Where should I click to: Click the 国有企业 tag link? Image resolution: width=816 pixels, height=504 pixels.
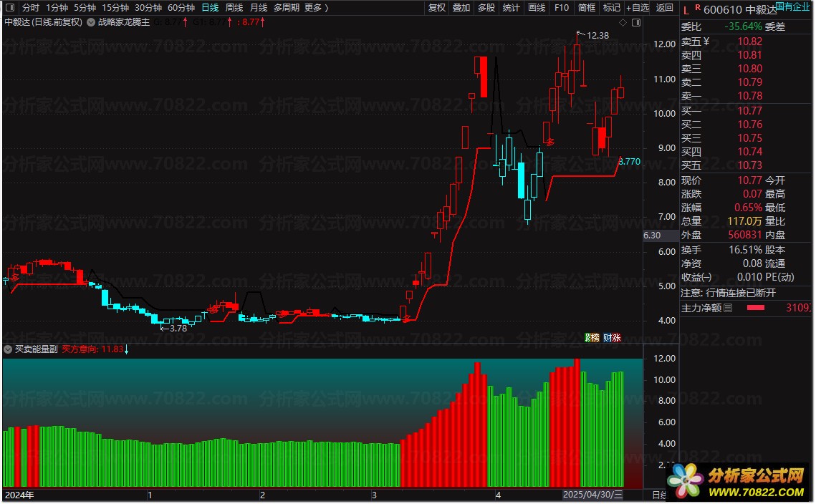click(x=793, y=6)
